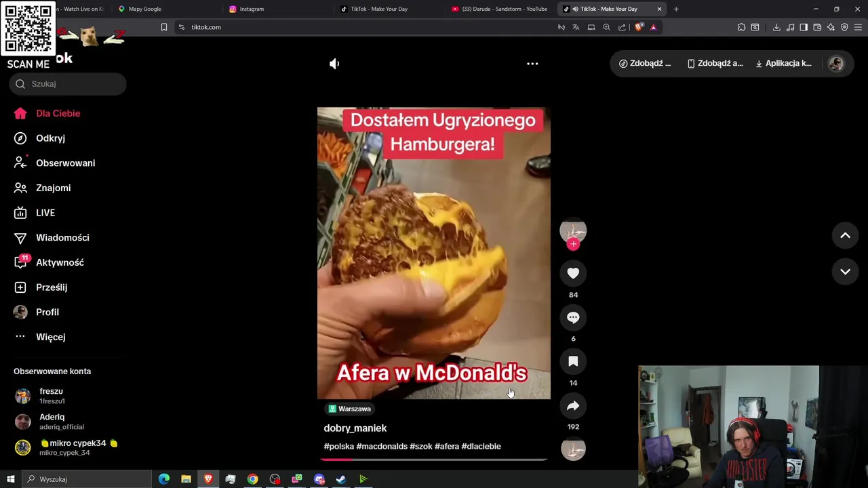Switch to Instagram tab
The width and height of the screenshot is (868, 488).
point(278,9)
